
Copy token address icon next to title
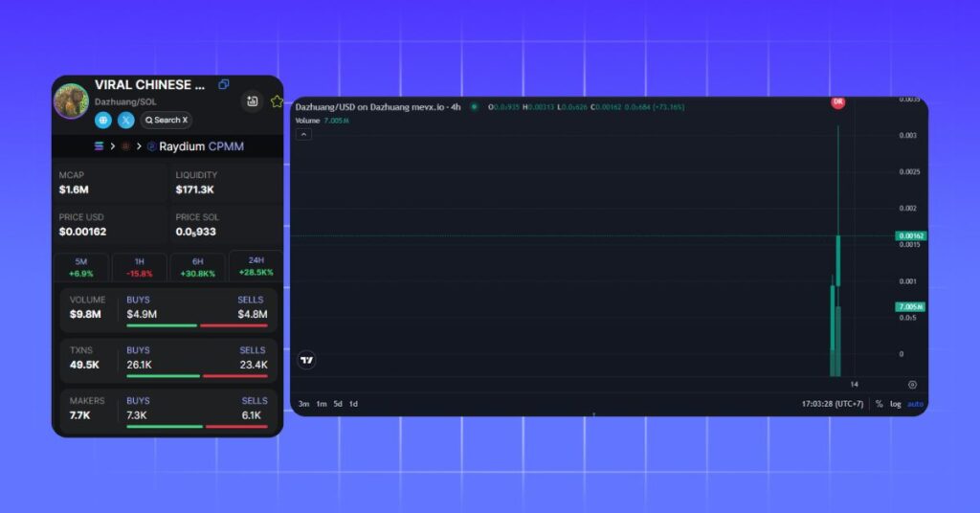click(224, 84)
